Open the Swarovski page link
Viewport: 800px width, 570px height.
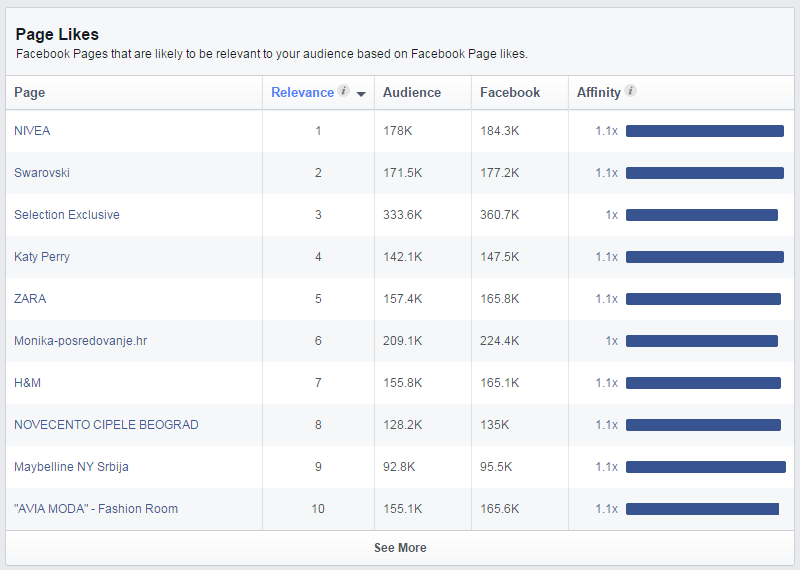pyautogui.click(x=42, y=172)
